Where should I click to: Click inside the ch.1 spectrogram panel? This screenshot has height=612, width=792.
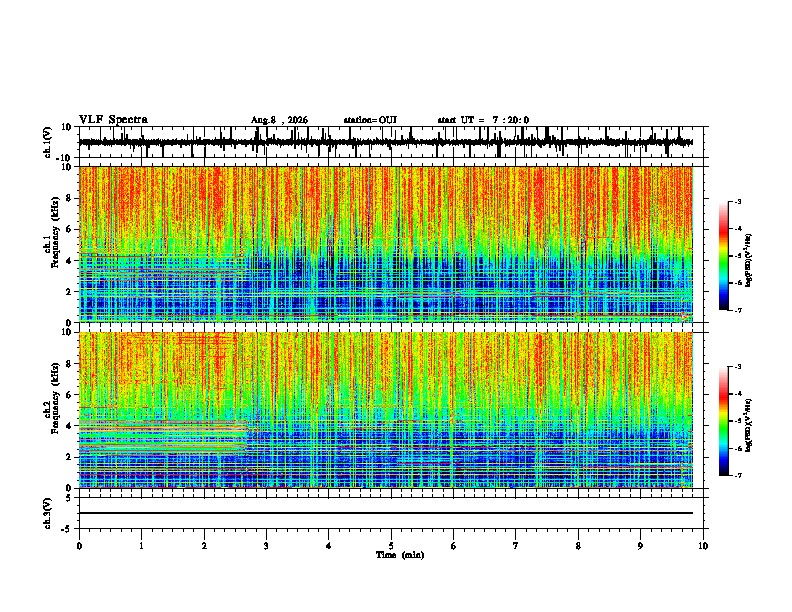(386, 244)
